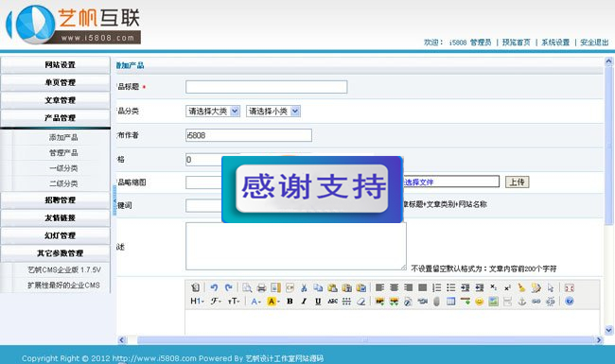Open the 请选择大类 category dropdown
This screenshot has height=364, width=615.
click(213, 112)
